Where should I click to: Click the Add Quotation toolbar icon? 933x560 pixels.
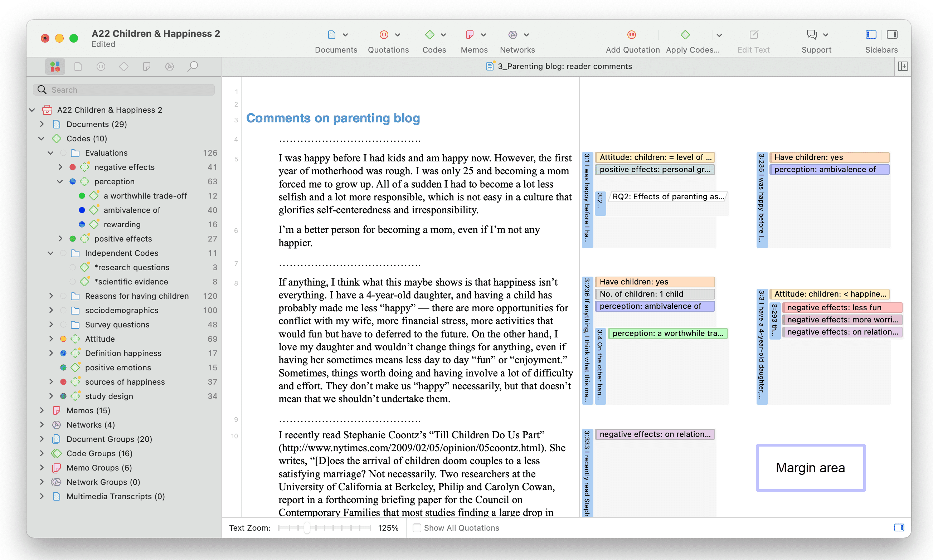[x=631, y=35]
